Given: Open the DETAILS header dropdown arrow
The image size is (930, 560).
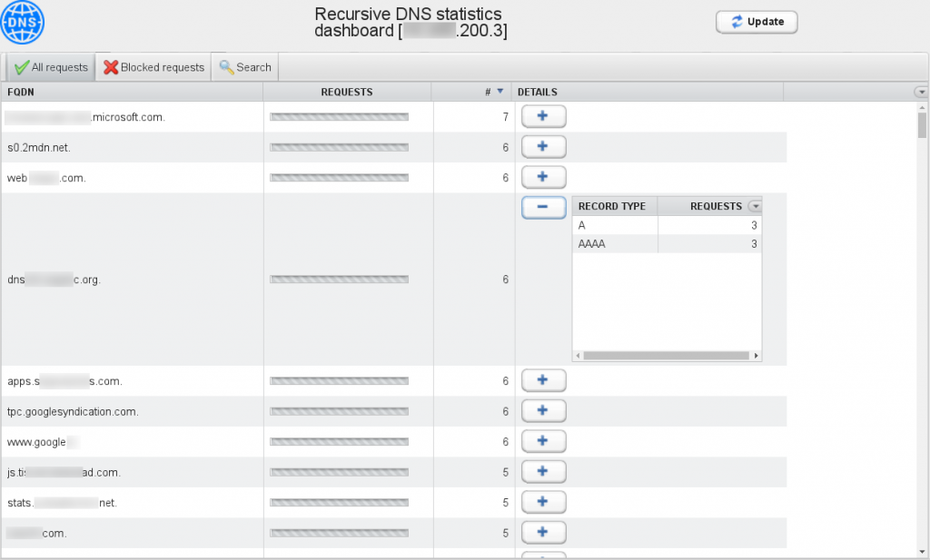Looking at the screenshot, I should click(920, 92).
